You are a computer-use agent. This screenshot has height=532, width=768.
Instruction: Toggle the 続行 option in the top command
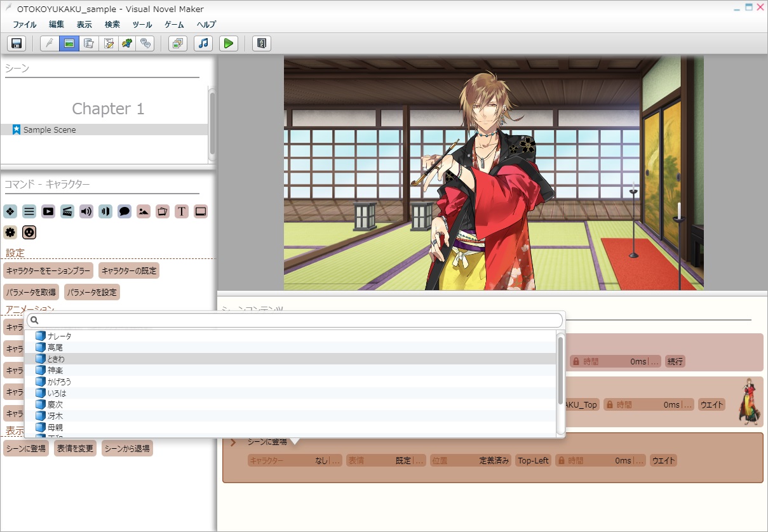pos(675,361)
